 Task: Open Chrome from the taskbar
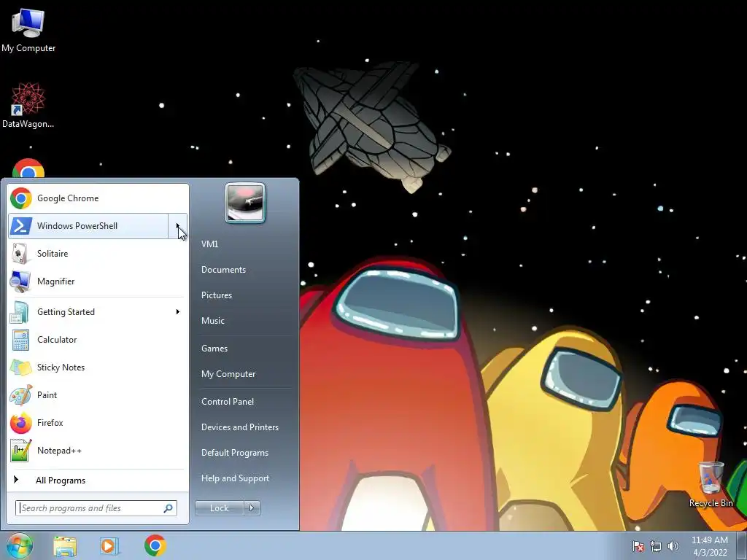[x=155, y=545]
